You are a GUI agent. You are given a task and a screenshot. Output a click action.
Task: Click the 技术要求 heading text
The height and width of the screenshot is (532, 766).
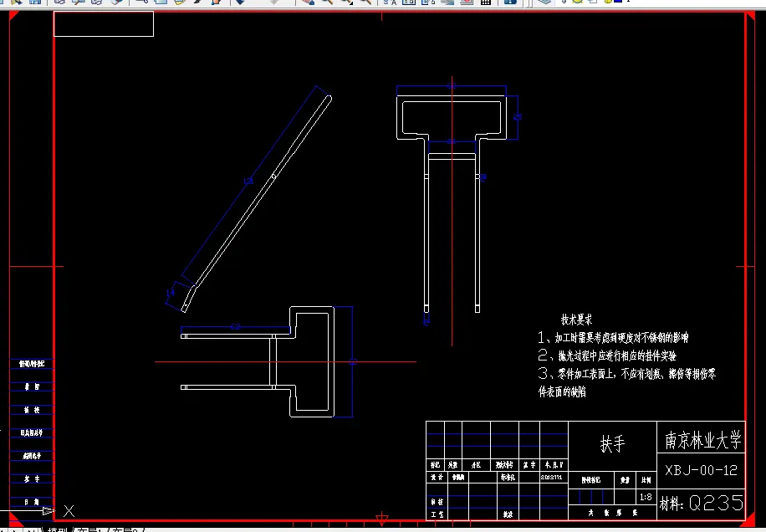[576, 320]
